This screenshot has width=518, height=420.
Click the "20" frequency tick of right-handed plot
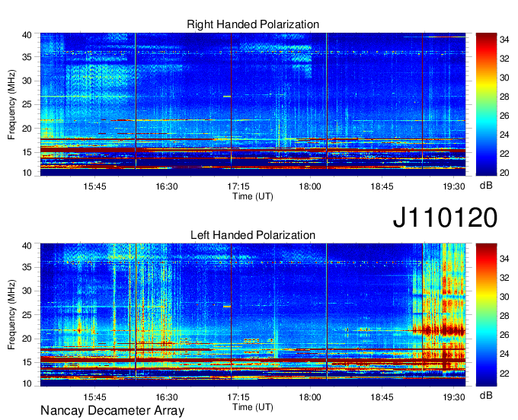27,129
